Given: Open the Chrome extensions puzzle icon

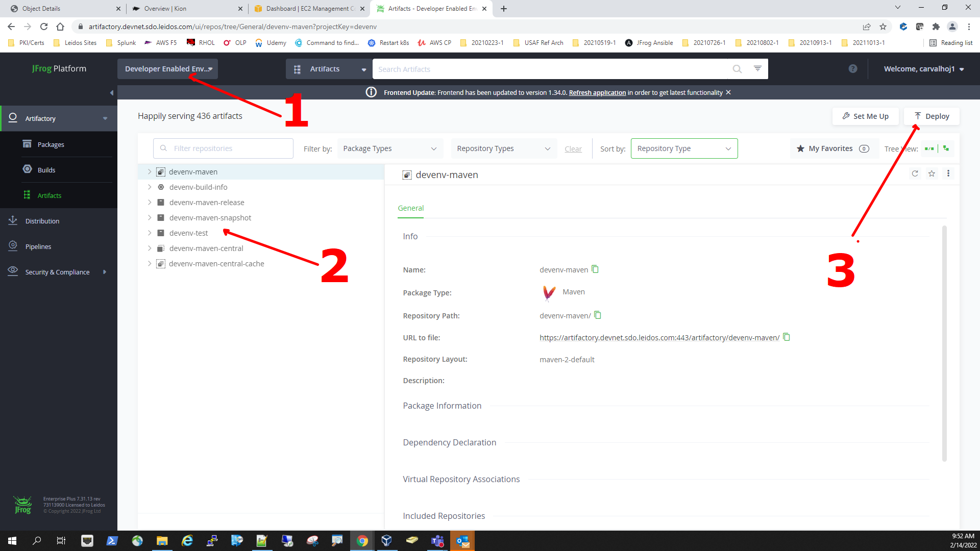Looking at the screenshot, I should click(936, 27).
